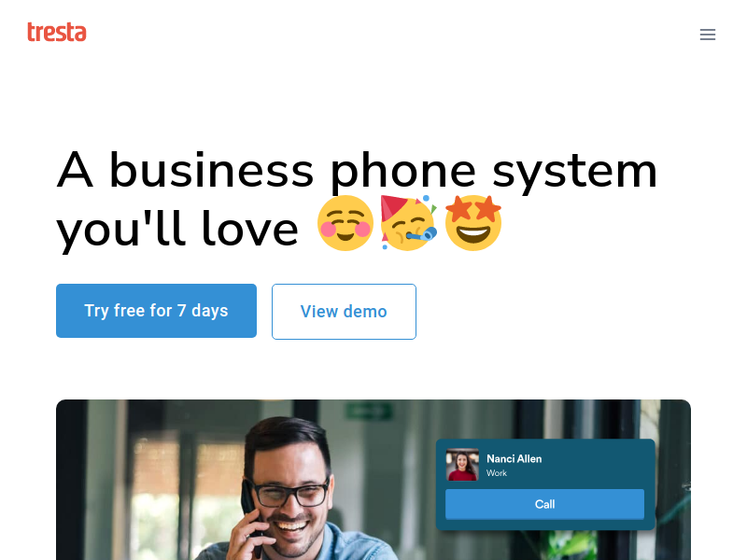Screen dimensions: 747x560
Task: Open the View demo button
Action: pos(344,312)
